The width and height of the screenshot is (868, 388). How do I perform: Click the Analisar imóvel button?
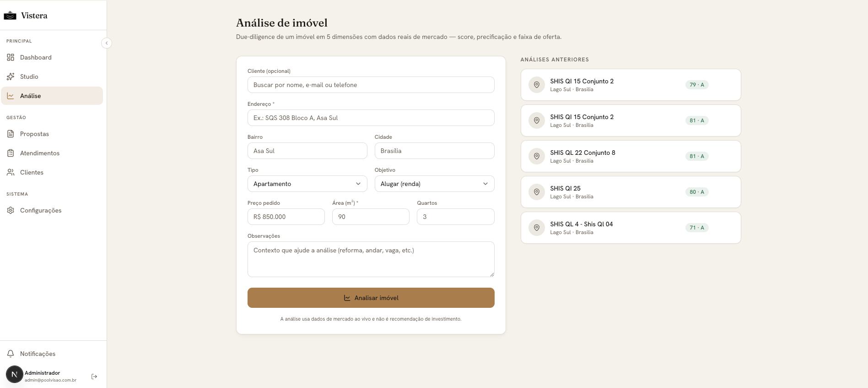371,298
